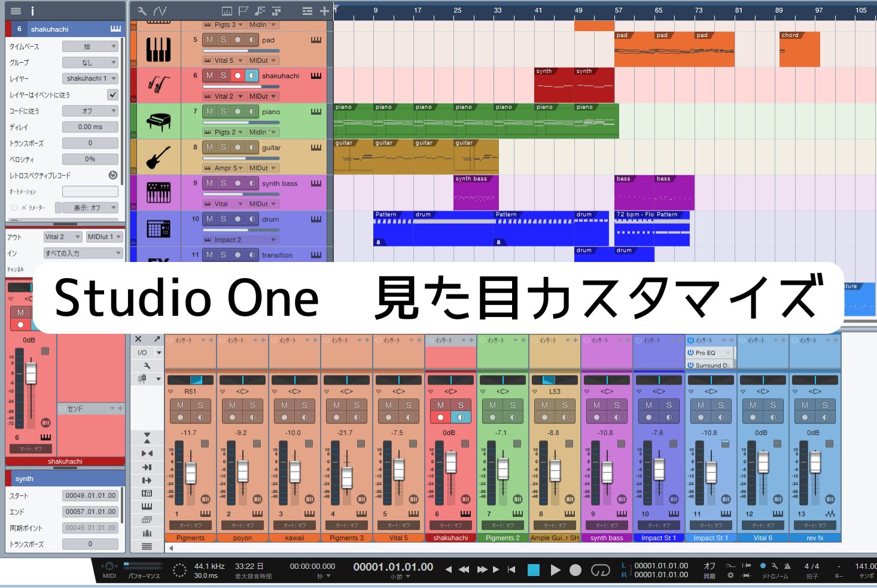
Task: Toggle the Pro EQ insert power button
Action: (x=690, y=353)
